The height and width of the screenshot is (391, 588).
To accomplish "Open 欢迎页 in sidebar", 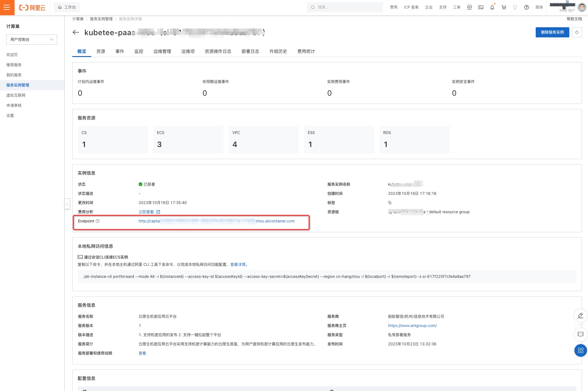I will [x=12, y=55].
